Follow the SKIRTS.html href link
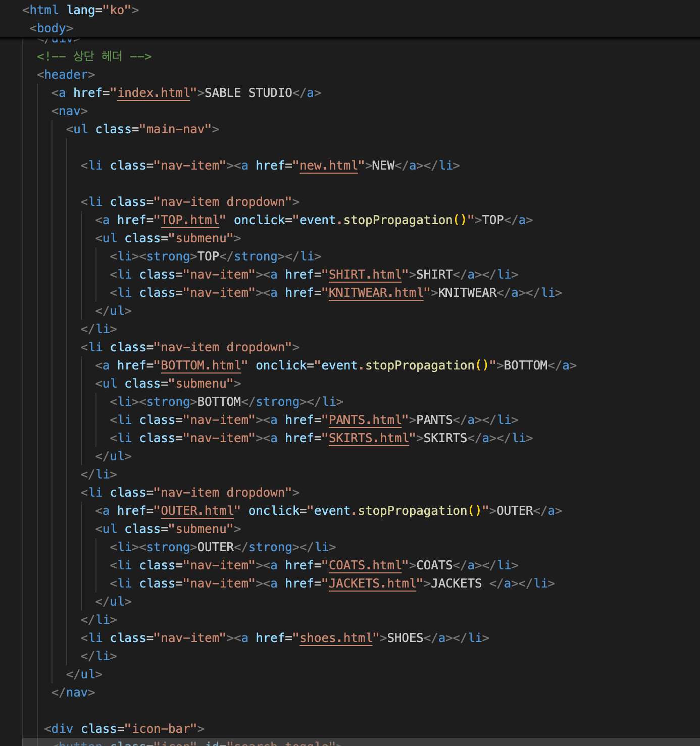The image size is (700, 746). (369, 438)
